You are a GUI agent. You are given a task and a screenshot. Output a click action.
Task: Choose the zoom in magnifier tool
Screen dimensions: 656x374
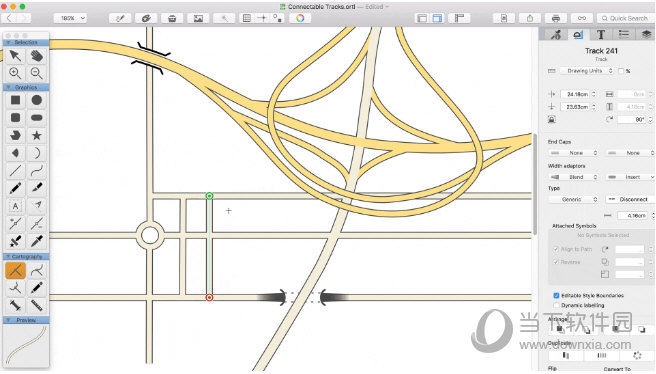pyautogui.click(x=15, y=73)
